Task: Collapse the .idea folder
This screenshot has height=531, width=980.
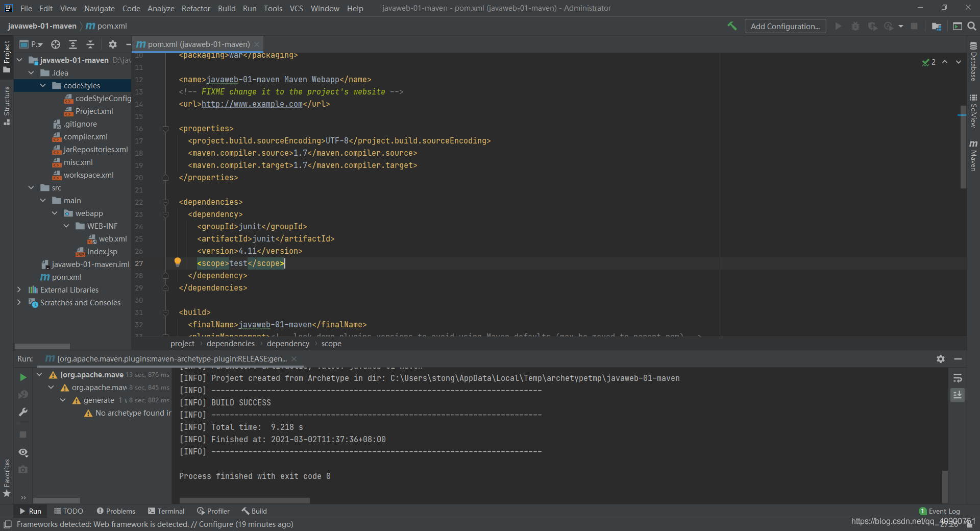Action: (31, 73)
